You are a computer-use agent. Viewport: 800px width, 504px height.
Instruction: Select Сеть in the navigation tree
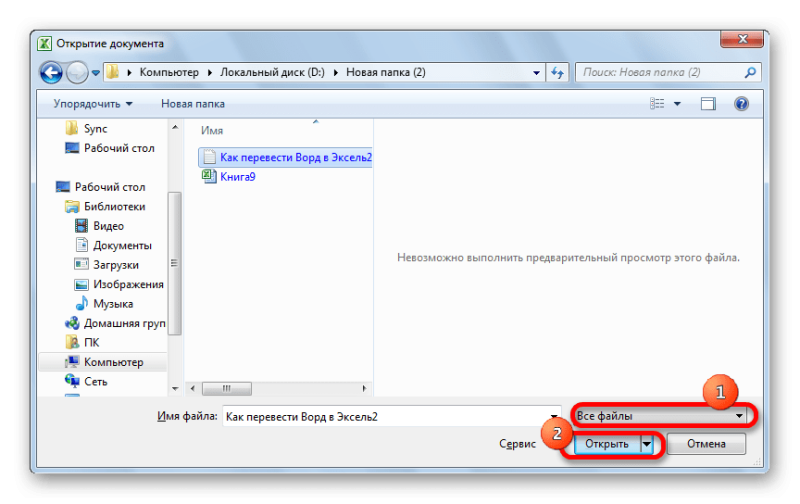(86, 382)
